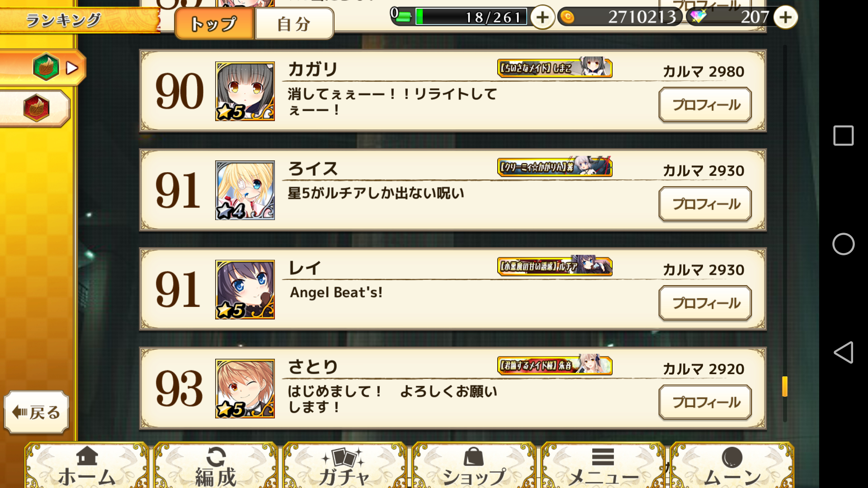Open プロフィール for player ろイス
Viewport: 868px width, 488px height.
click(705, 204)
